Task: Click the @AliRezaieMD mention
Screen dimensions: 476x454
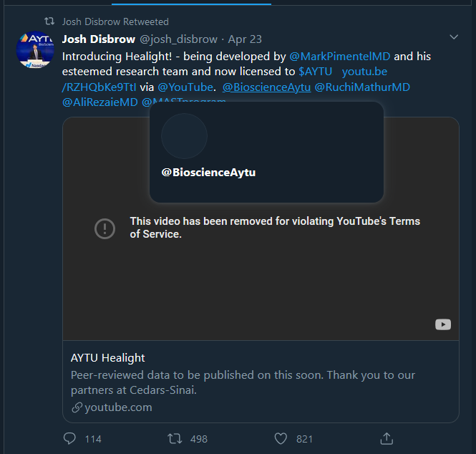Action: pos(100,102)
